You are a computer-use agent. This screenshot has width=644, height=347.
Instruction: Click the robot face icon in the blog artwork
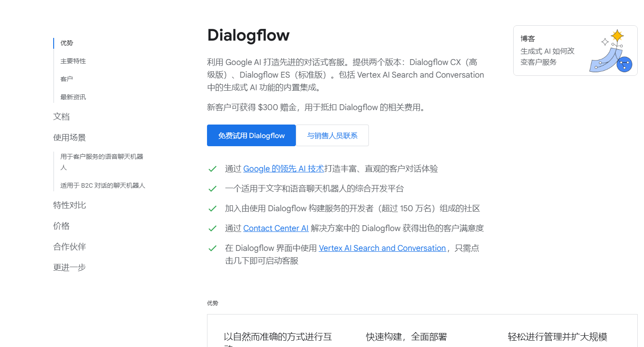(x=625, y=65)
